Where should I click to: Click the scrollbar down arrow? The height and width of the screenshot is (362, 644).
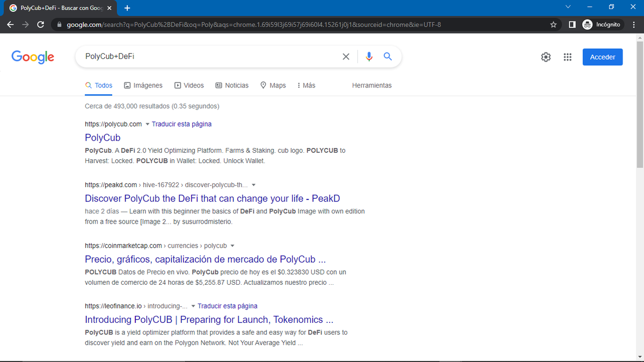click(639, 358)
